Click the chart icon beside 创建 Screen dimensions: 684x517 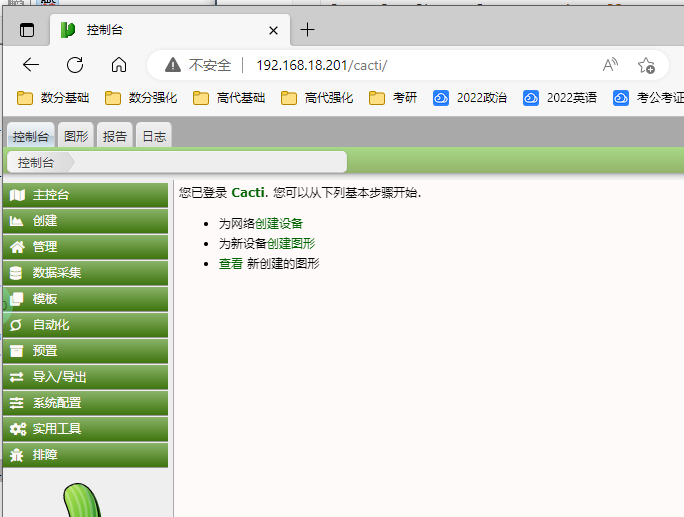[16, 220]
